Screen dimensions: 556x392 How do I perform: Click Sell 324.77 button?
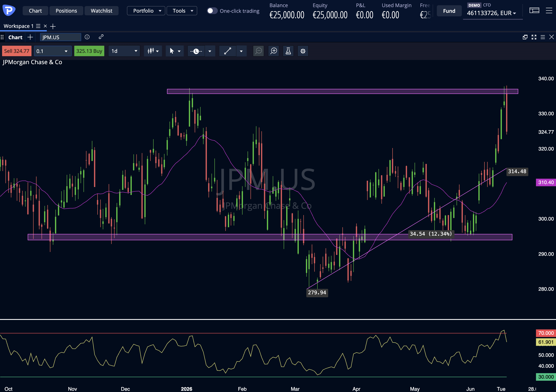coord(17,51)
